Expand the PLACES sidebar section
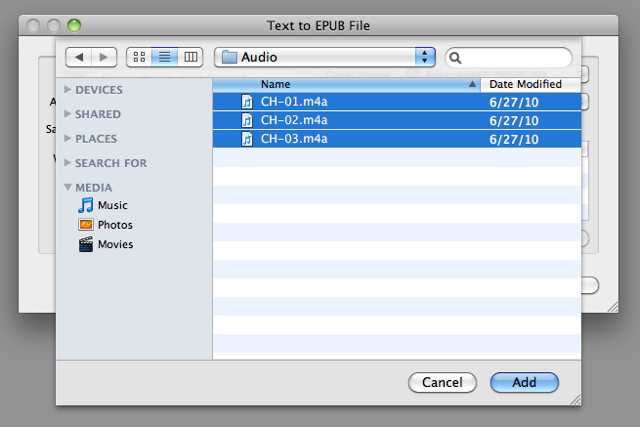The height and width of the screenshot is (427, 640). point(68,139)
